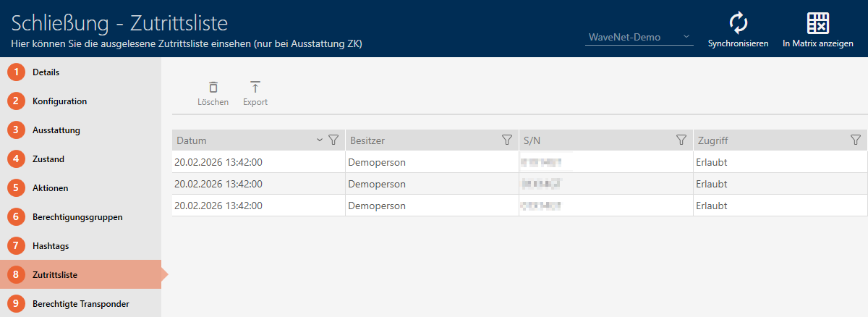868x317 pixels.
Task: Open the Details section
Action: click(46, 72)
